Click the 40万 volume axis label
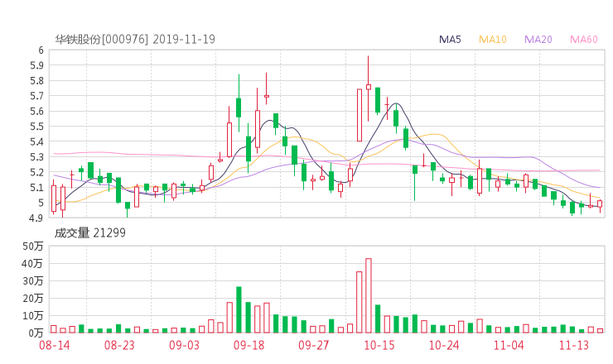The image size is (613, 364). [33, 264]
